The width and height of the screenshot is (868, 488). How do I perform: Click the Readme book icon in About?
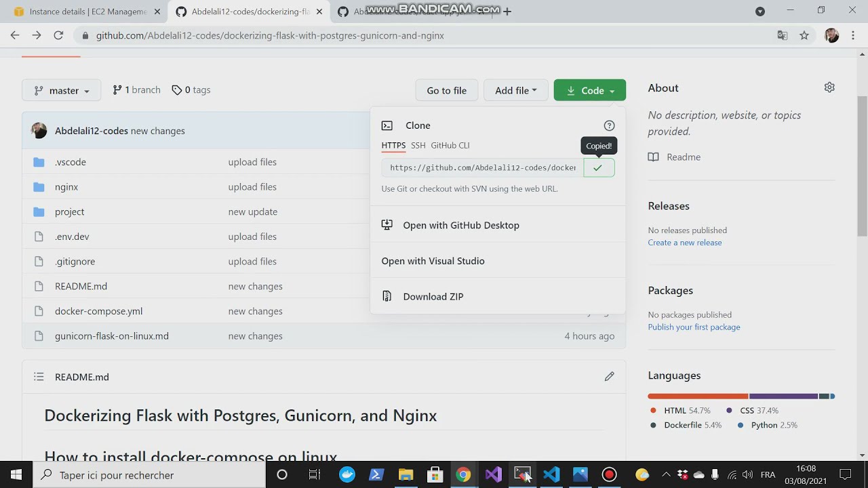[x=653, y=157]
